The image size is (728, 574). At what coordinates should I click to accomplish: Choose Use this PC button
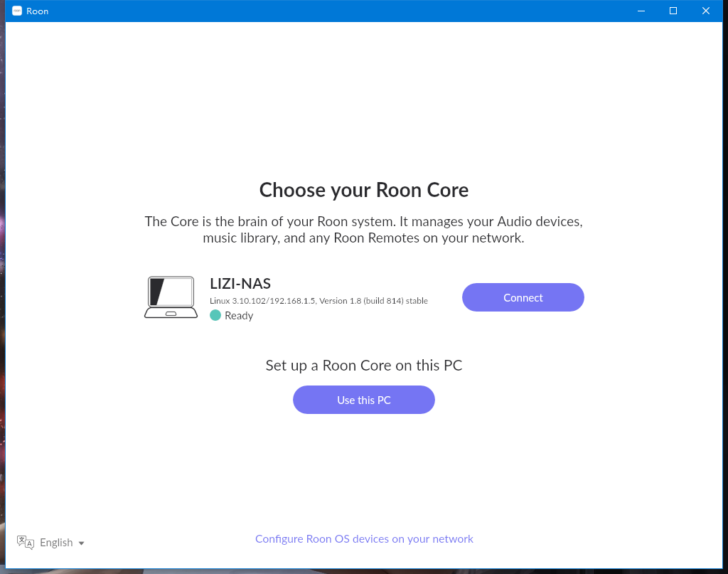[x=363, y=400]
